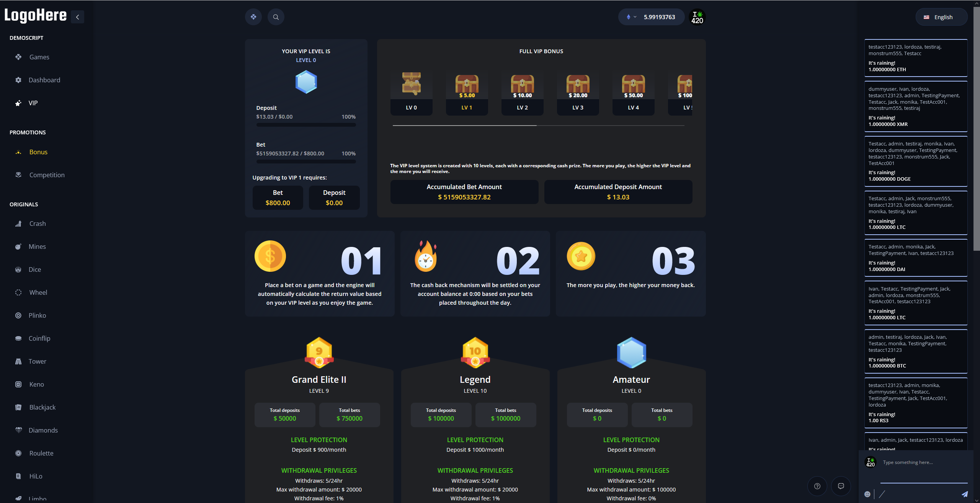Open search via magnifier icon

(x=276, y=17)
